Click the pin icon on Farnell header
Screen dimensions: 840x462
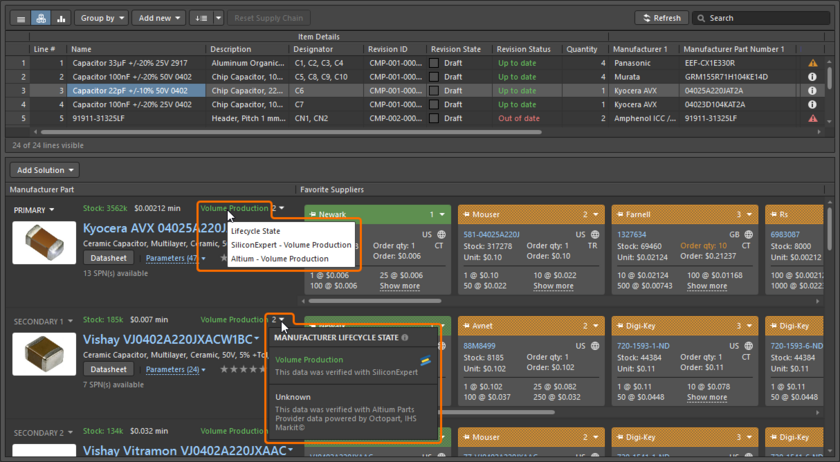click(x=620, y=214)
